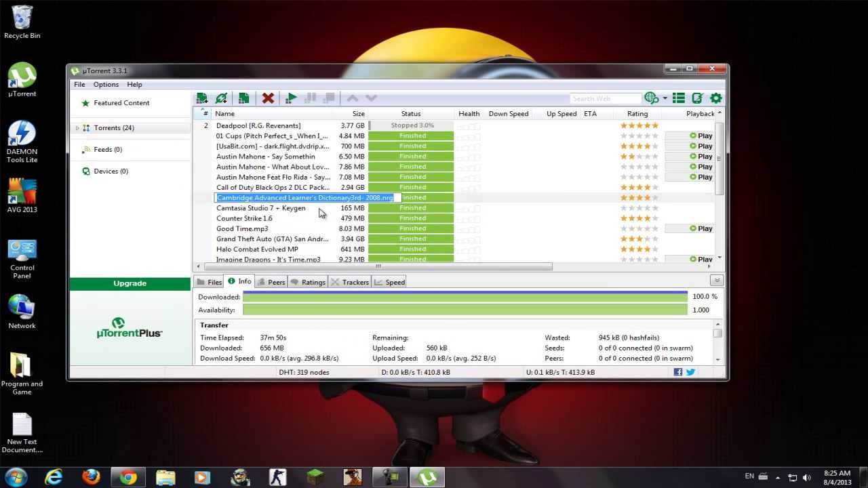Screen dimensions: 868x488
Task: Sort by the Status column header
Action: pos(411,114)
